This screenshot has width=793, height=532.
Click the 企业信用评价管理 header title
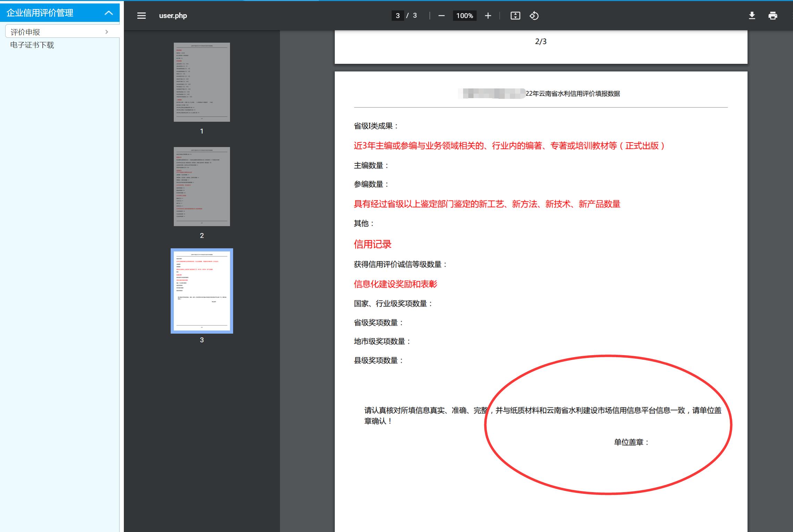pos(40,13)
